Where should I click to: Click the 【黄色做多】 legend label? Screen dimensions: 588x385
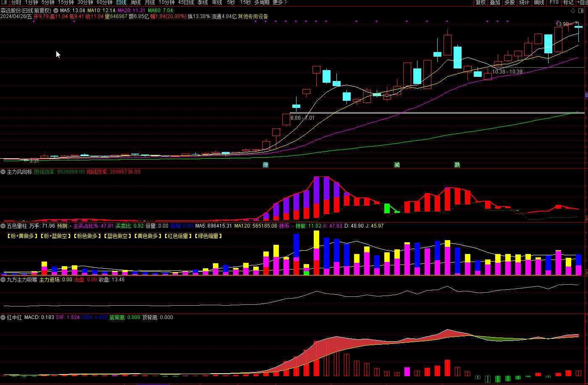(x=147, y=236)
